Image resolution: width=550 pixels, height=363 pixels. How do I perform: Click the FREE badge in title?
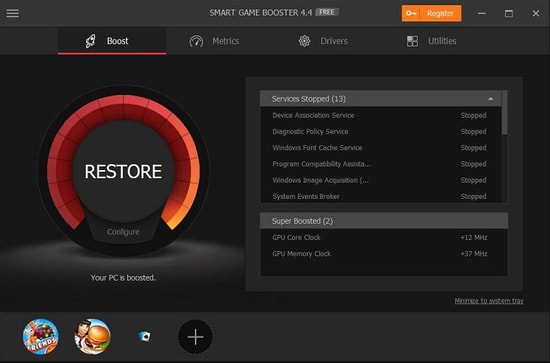point(327,12)
